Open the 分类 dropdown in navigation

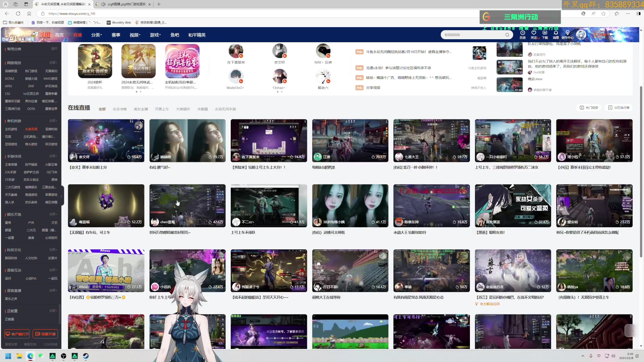97,35
